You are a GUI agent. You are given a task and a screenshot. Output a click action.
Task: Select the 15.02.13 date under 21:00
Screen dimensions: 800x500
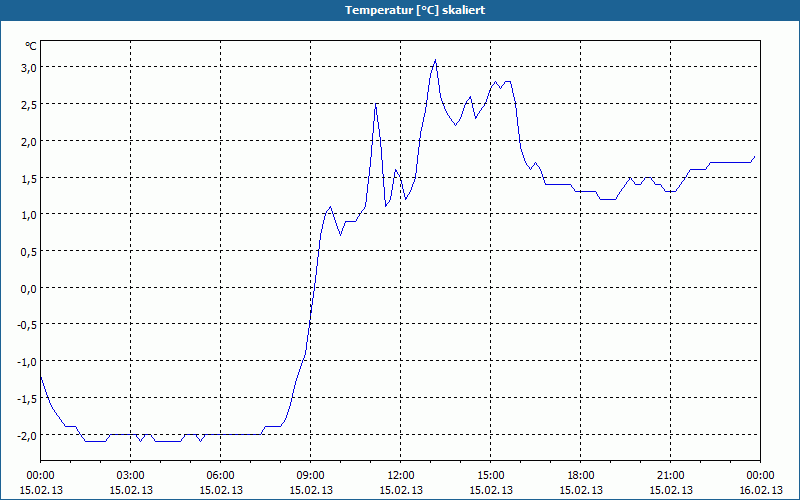coord(671,490)
